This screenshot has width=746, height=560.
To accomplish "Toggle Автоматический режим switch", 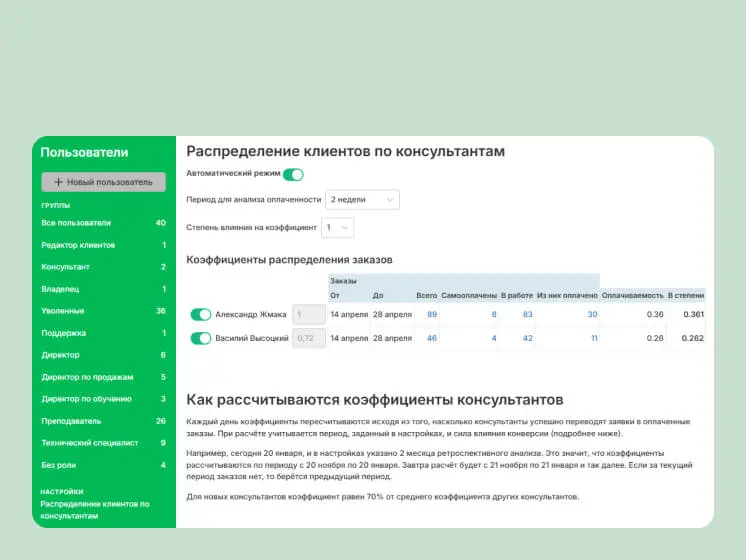I will tap(293, 174).
